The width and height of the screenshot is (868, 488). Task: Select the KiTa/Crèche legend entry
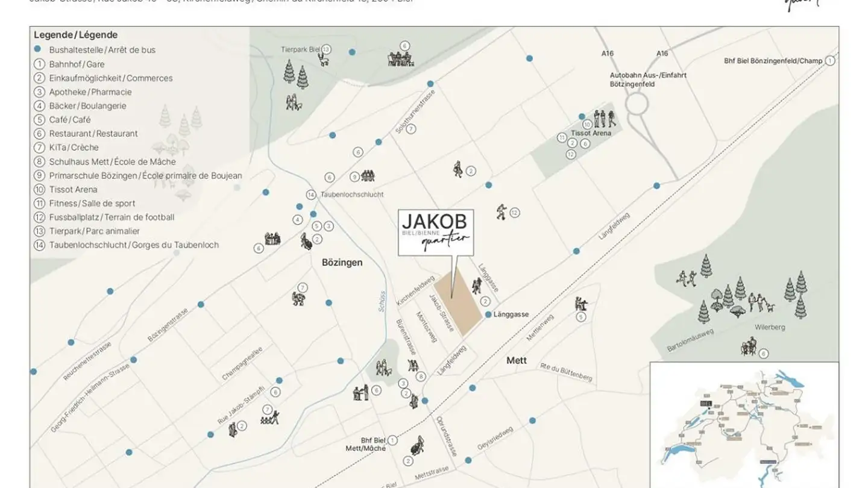coord(66,147)
